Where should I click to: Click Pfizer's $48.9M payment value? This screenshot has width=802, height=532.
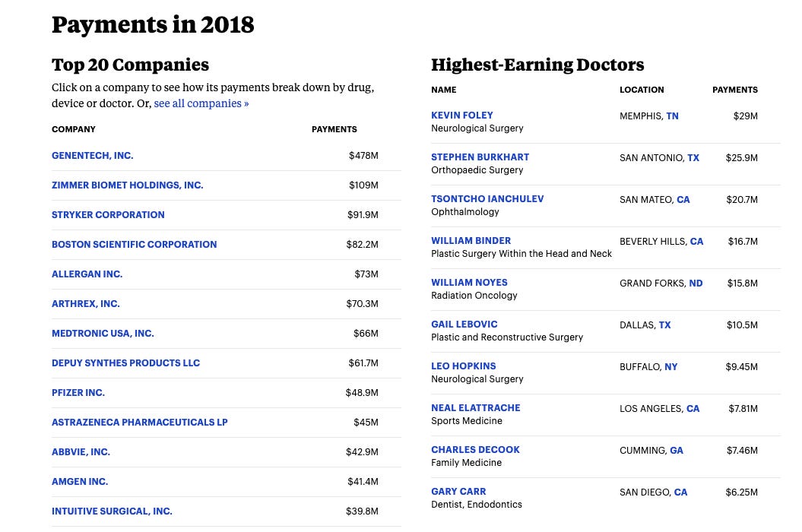coord(362,393)
